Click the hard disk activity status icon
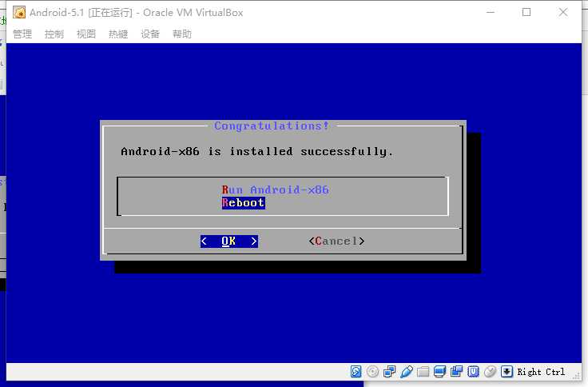The height and width of the screenshot is (387, 588). tap(356, 372)
